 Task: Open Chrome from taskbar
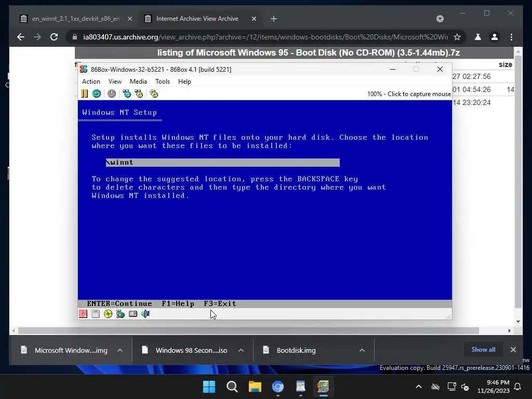[278, 387]
